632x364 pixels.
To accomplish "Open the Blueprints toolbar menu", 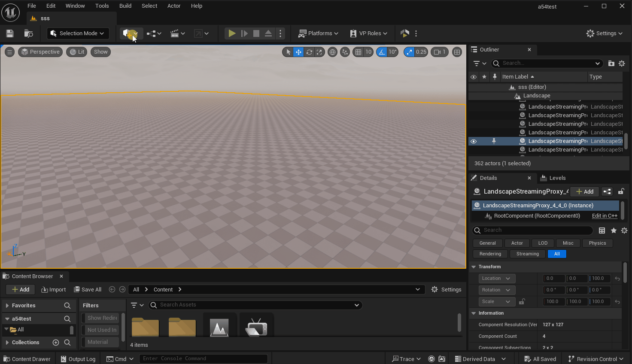I will click(x=154, y=33).
